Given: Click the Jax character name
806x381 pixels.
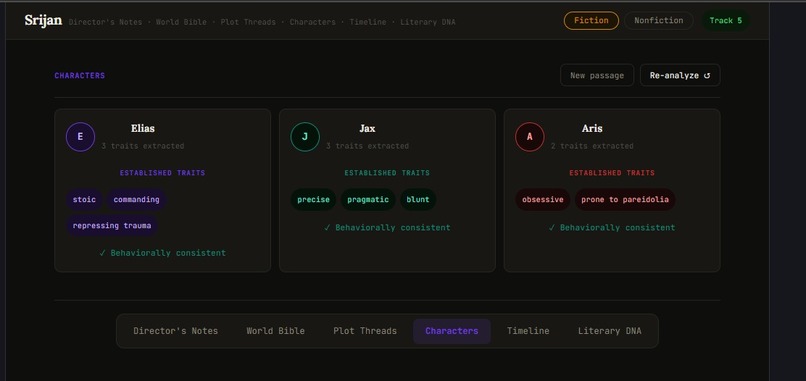Looking at the screenshot, I should (x=367, y=129).
